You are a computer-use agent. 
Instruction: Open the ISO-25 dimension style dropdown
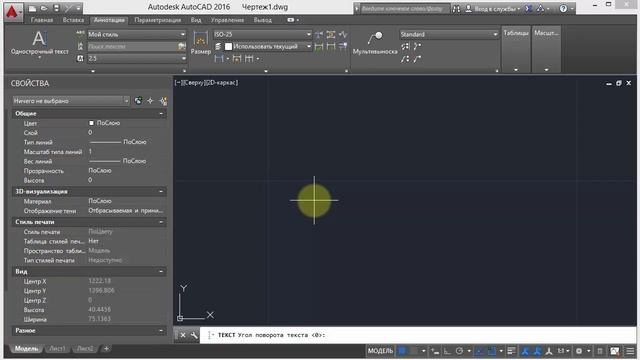point(262,34)
